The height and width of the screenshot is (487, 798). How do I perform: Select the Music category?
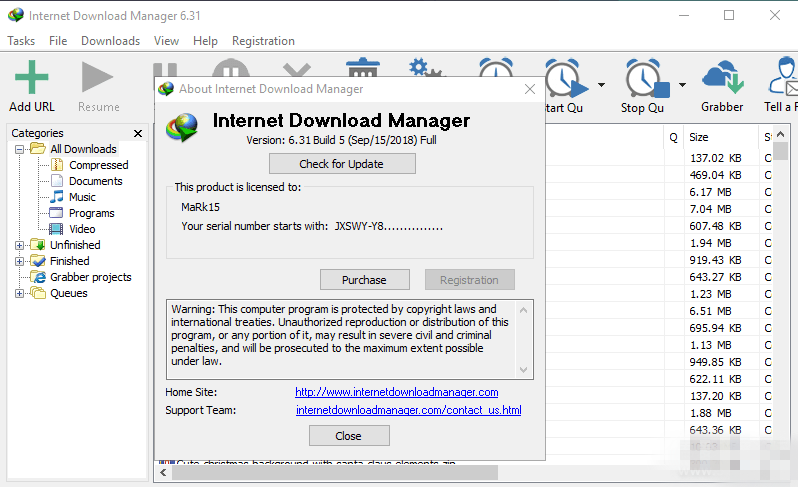click(82, 197)
